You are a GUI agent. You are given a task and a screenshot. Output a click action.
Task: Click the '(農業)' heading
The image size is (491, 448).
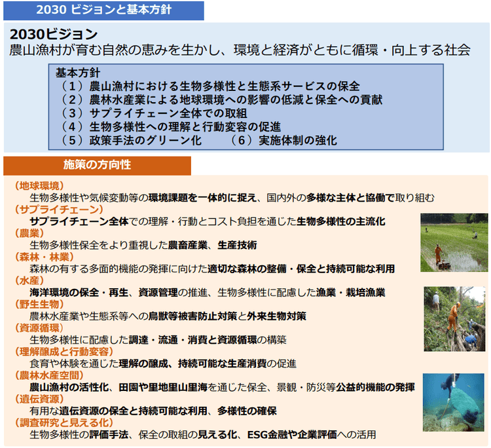coord(29,233)
